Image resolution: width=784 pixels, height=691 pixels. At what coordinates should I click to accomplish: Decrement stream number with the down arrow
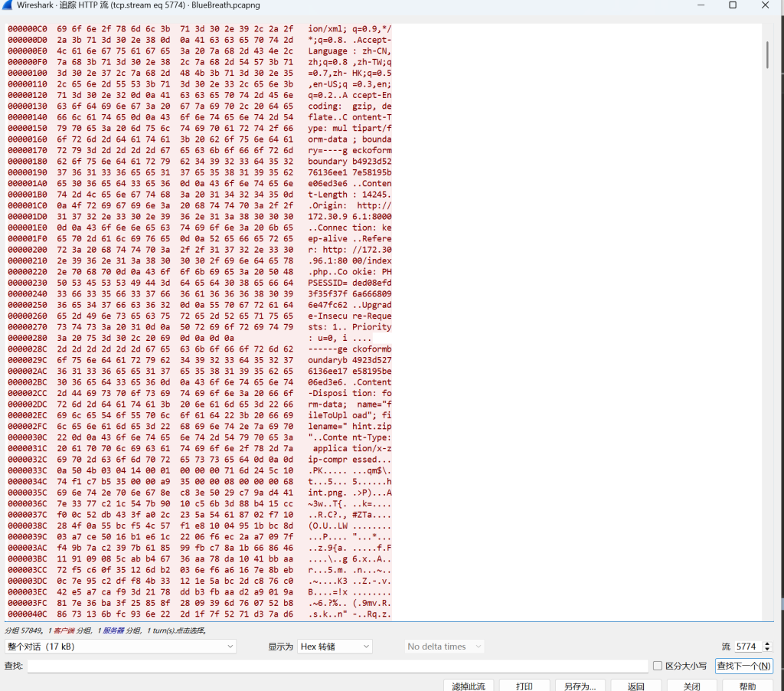(767, 650)
